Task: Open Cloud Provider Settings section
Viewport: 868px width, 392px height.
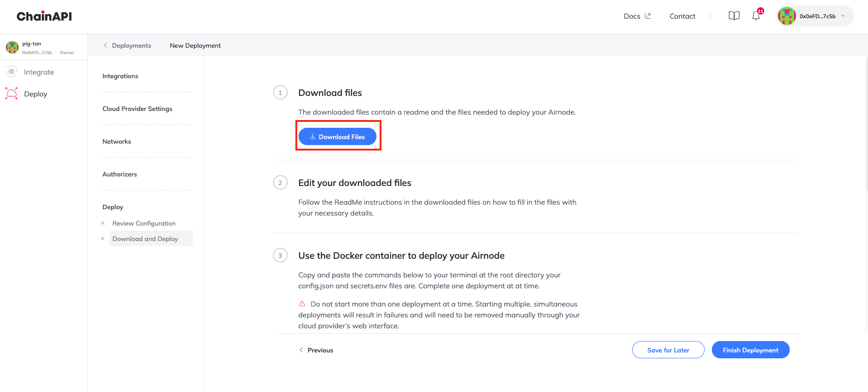Action: 137,109
